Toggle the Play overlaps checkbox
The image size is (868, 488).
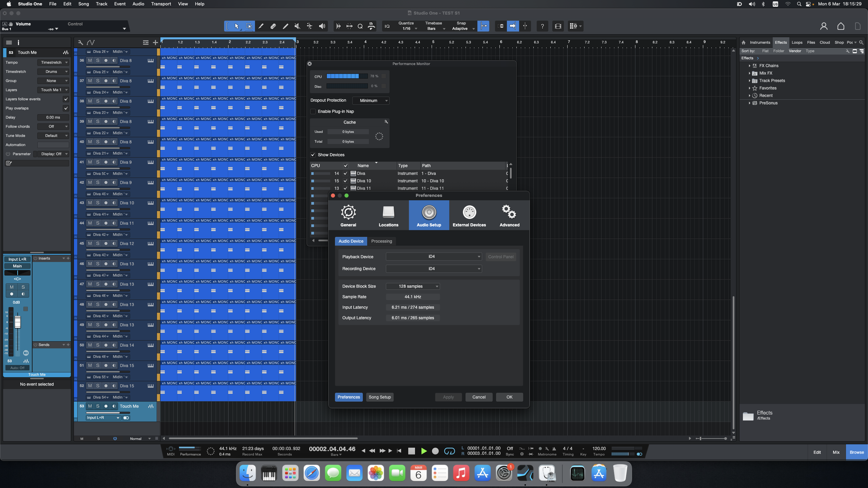(x=66, y=108)
